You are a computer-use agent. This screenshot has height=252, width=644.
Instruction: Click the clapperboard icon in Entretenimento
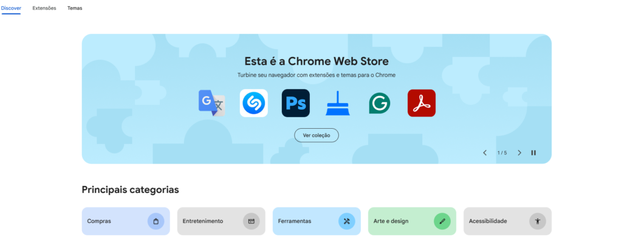(x=252, y=221)
